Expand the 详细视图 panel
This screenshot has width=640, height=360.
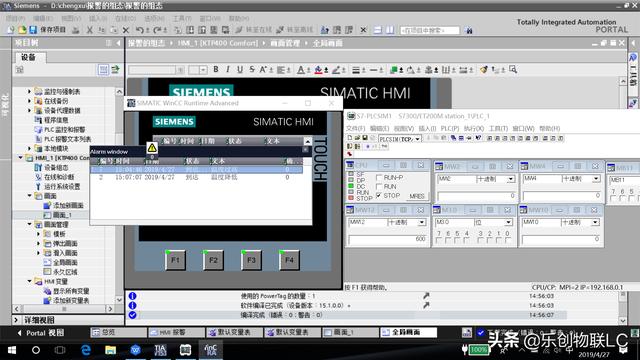point(16,320)
